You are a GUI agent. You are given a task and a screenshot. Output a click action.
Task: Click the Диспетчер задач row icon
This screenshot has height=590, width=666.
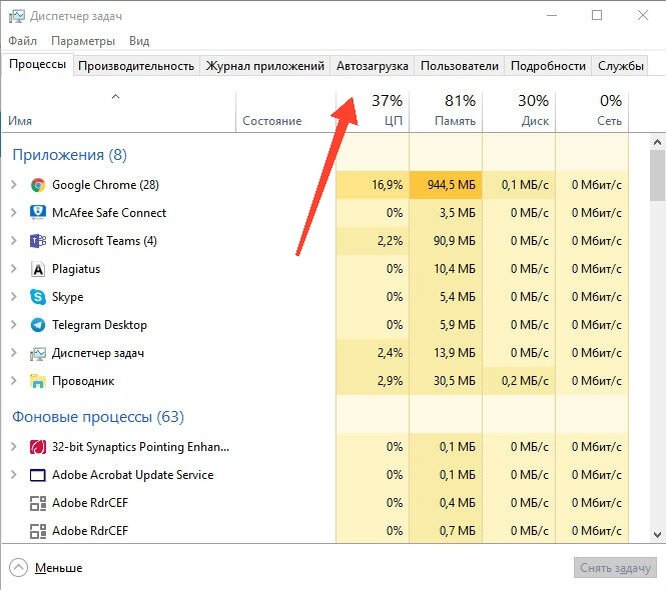click(x=38, y=353)
